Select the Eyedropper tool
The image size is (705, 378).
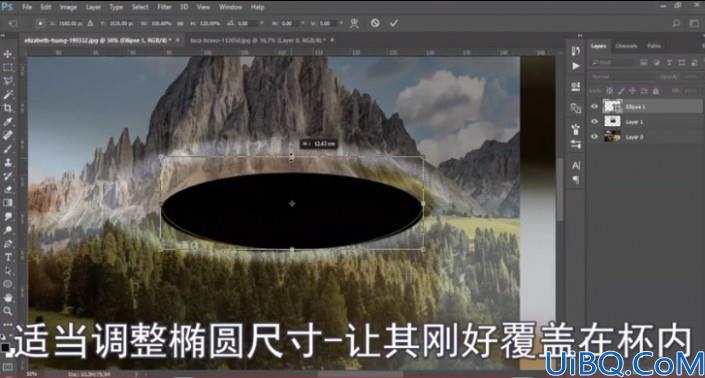8,122
